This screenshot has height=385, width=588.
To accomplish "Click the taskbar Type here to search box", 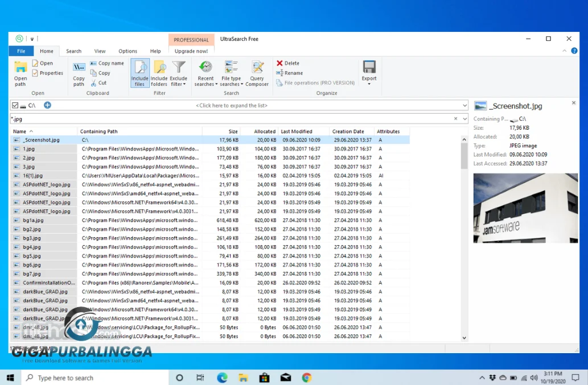I will (x=95, y=378).
